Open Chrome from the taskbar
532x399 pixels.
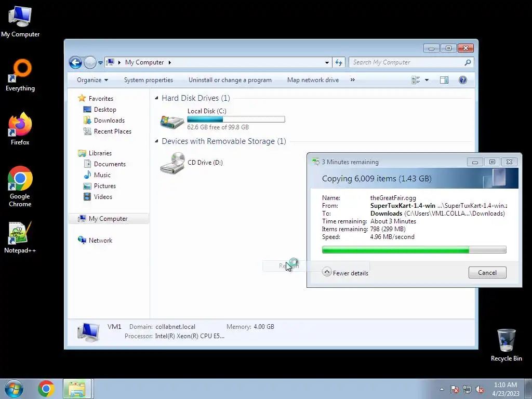tap(46, 389)
